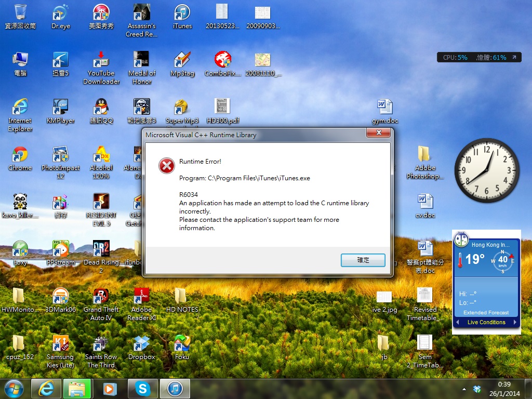Open Windows Explorer from the taskbar

77,389
